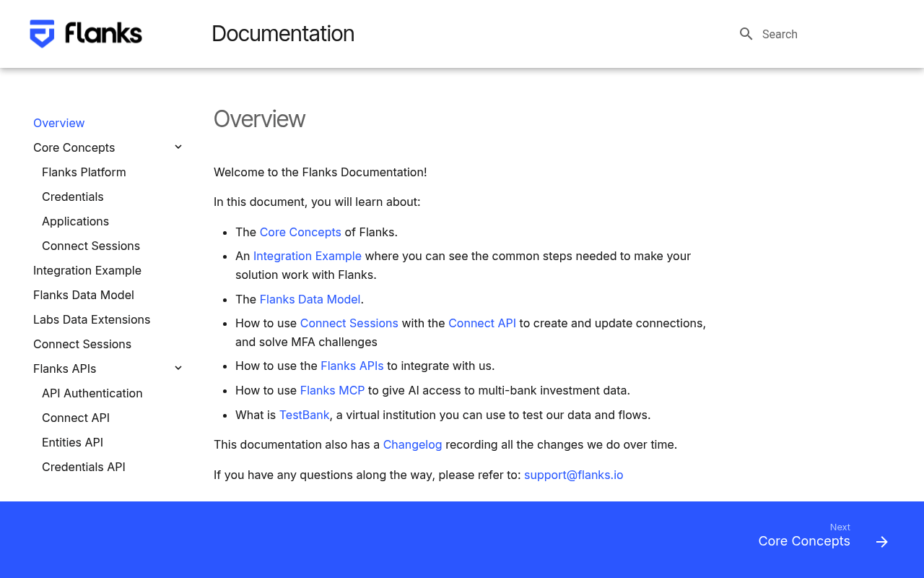Collapse the Flanks APIs sidebar section
The height and width of the screenshot is (578, 924).
tap(178, 368)
